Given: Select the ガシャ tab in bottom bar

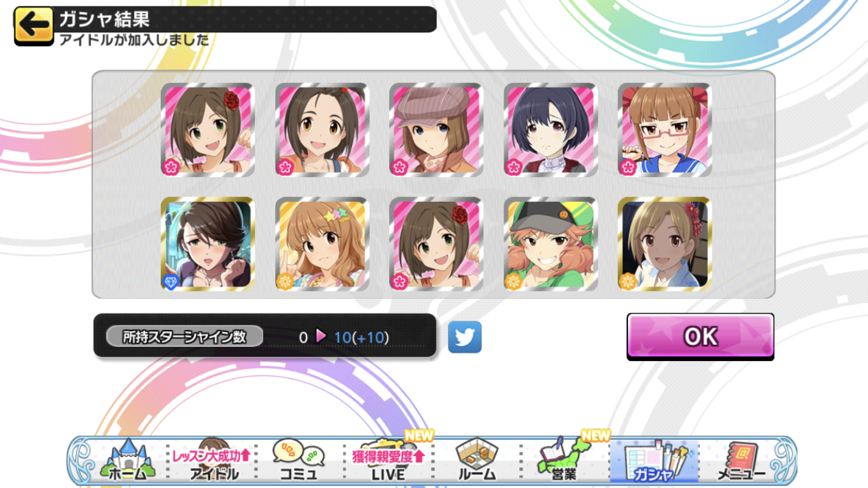Looking at the screenshot, I should (653, 459).
